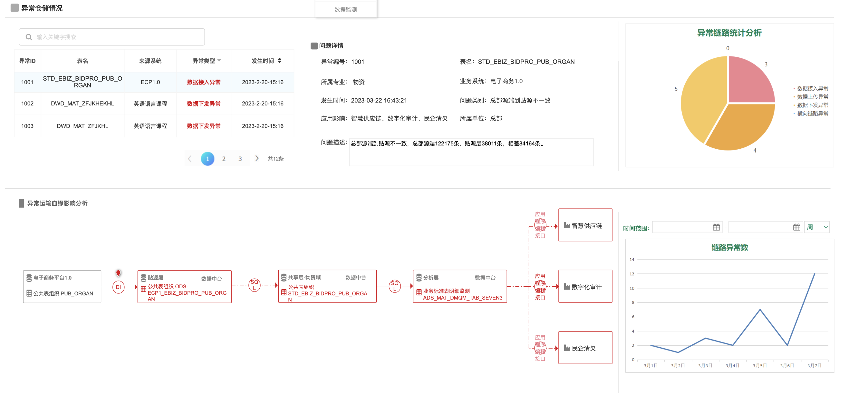The height and width of the screenshot is (396, 868).
Task: Toggle the 数据下发异常 legend entry
Action: 811,105
